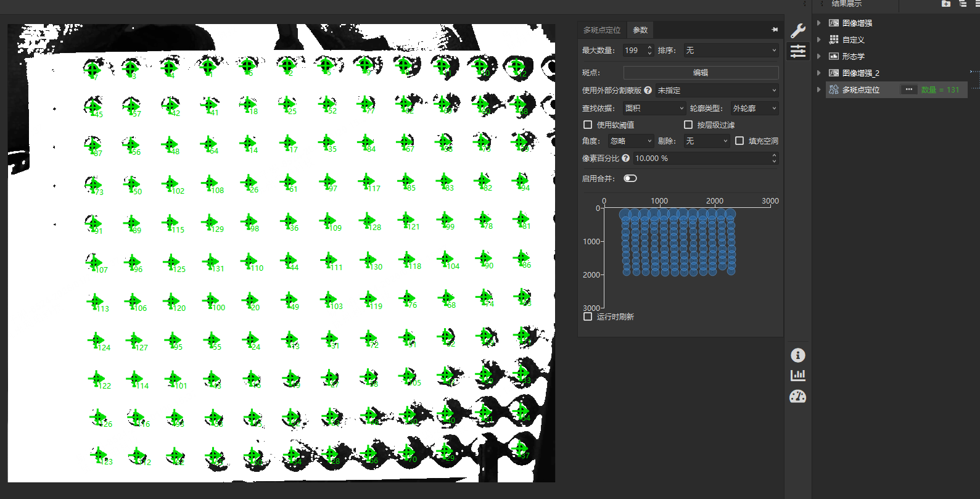Click help icon beside 使用外部分割蒙版

pyautogui.click(x=648, y=91)
